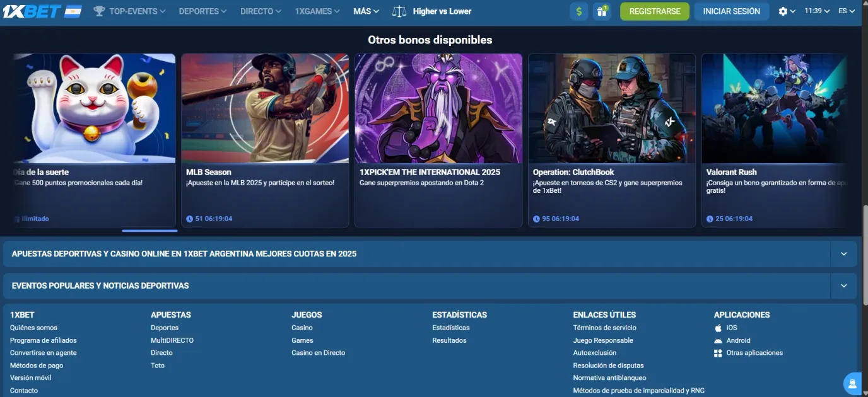Open the Android app link
The width and height of the screenshot is (868, 397).
739,340
